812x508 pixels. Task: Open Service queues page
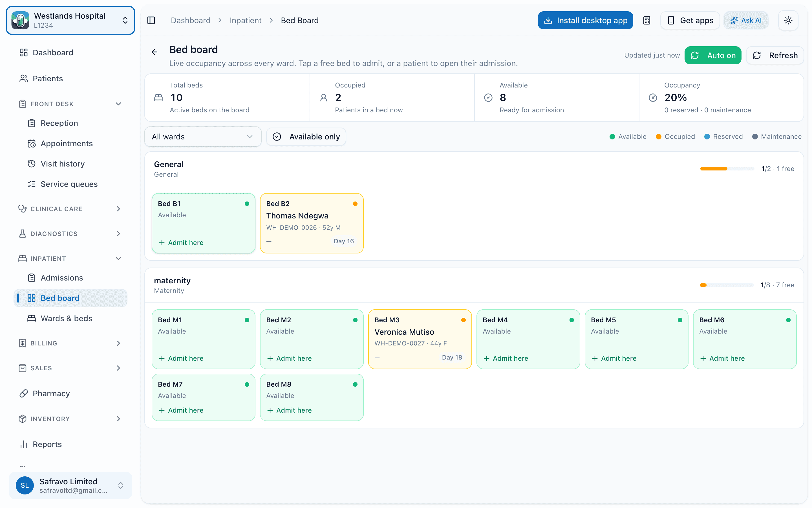point(70,184)
